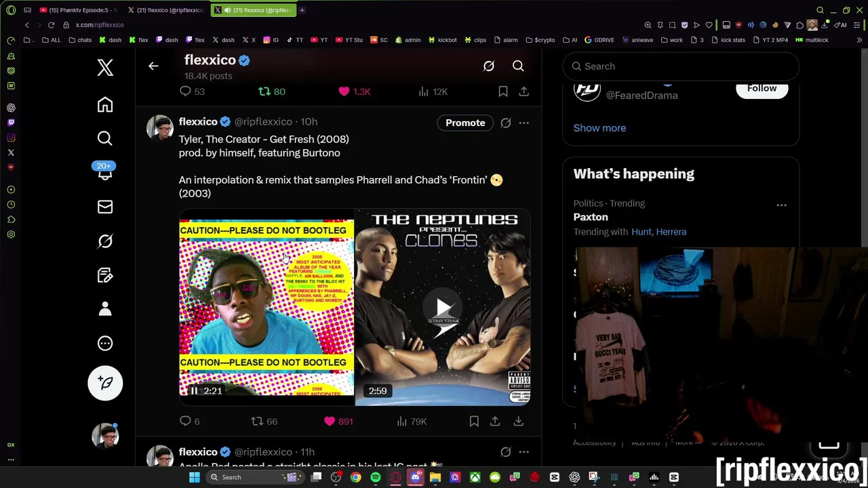Share the upper post with 1.3K likes
The image size is (868, 488).
coord(524,91)
